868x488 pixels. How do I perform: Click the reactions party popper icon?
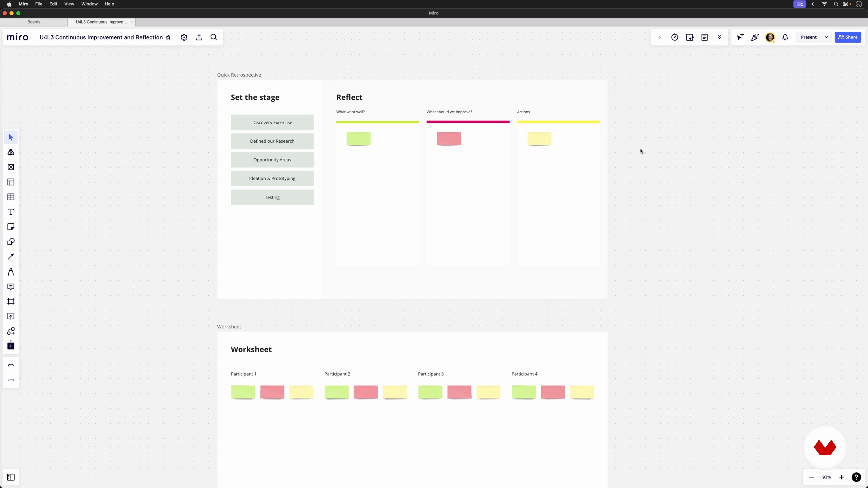[x=755, y=37]
